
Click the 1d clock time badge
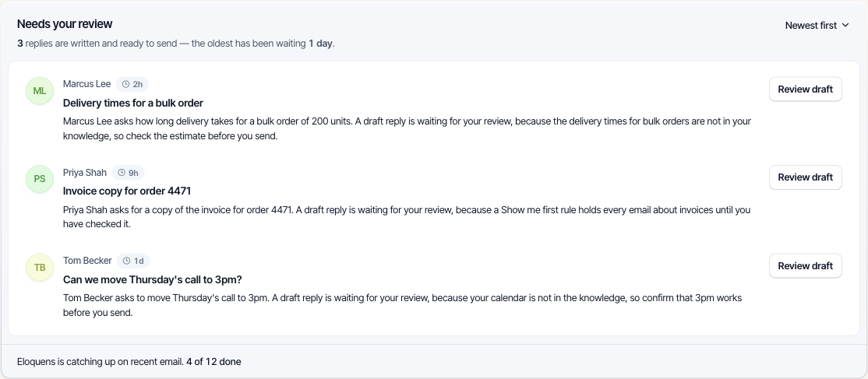133,261
